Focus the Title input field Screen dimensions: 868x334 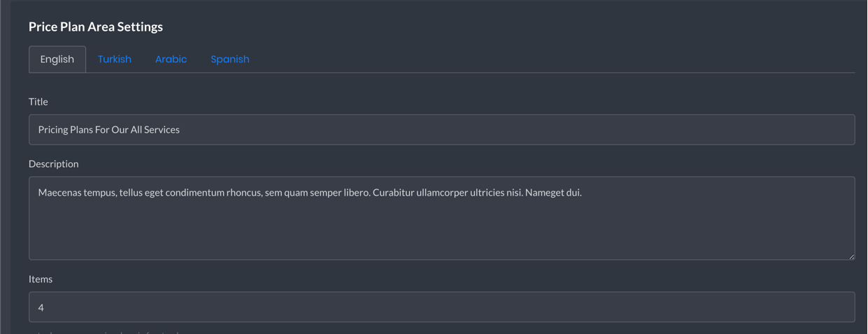441,129
